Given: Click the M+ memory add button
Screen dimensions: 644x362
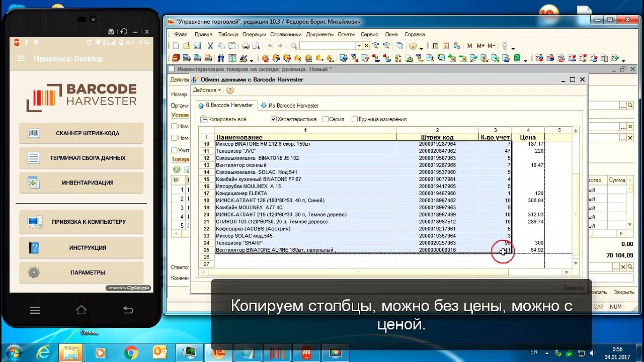Looking at the screenshot, I should (480, 46).
